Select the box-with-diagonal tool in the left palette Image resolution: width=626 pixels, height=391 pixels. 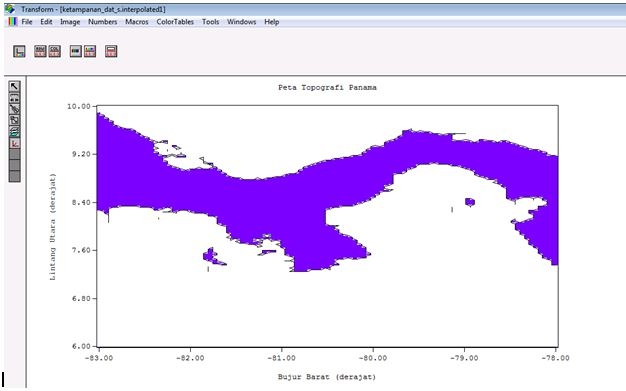coord(14,120)
